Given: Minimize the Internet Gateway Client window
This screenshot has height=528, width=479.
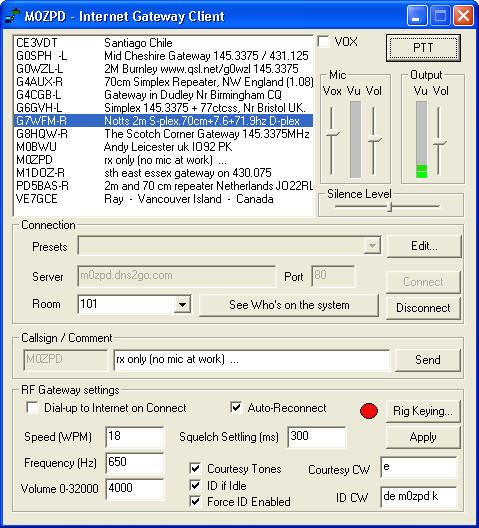Looking at the screenshot, I should [417, 15].
